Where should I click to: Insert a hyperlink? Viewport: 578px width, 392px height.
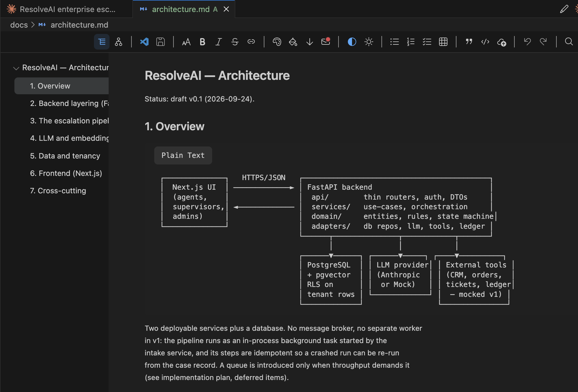[x=251, y=42]
